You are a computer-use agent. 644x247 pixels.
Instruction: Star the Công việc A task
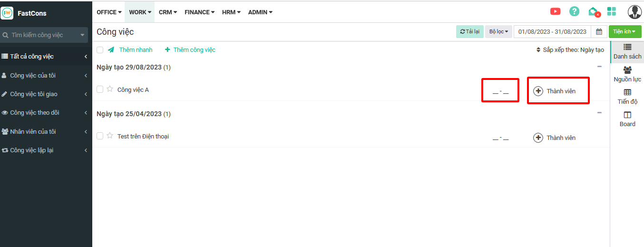(x=110, y=89)
